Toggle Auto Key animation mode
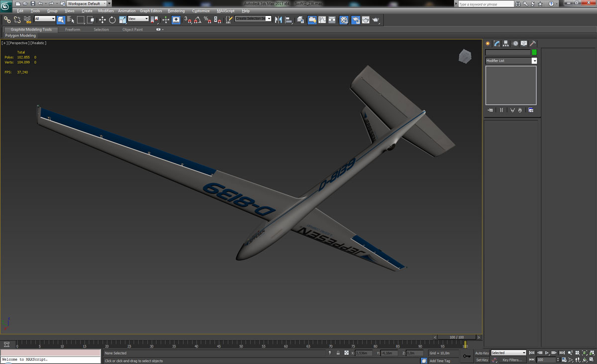Screen dimensions: 597x364 482,353
